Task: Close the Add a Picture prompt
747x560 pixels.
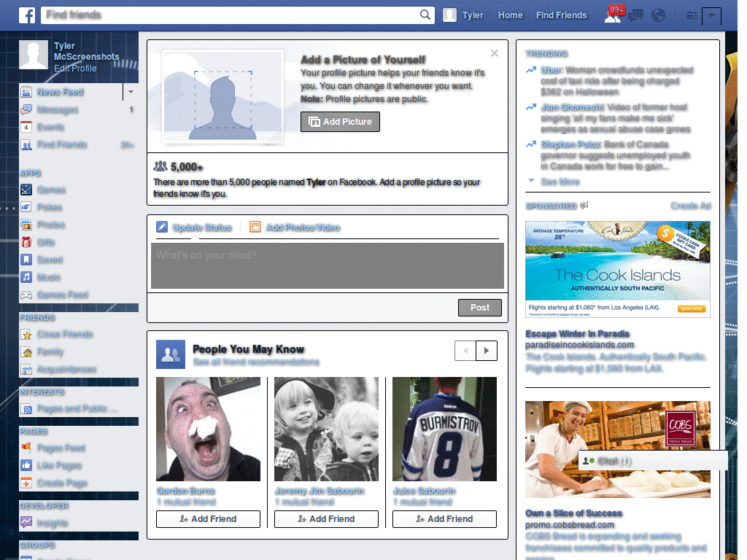Action: pos(495,53)
